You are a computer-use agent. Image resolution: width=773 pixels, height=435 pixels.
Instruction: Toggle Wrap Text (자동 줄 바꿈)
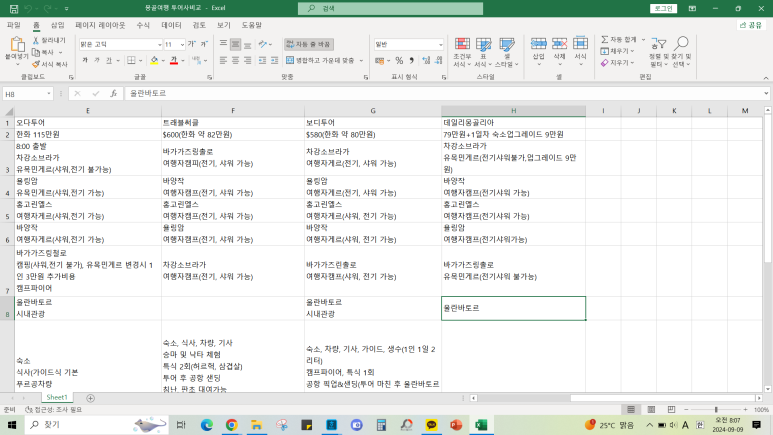(x=309, y=44)
